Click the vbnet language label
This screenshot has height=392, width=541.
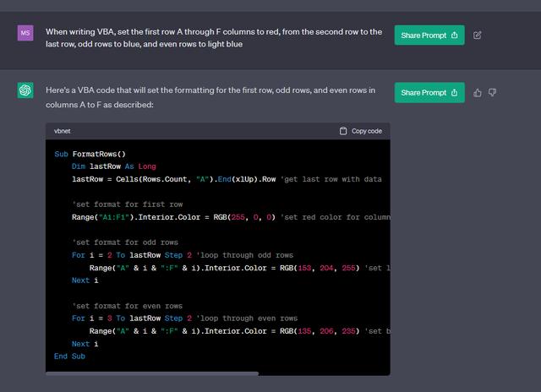63,131
